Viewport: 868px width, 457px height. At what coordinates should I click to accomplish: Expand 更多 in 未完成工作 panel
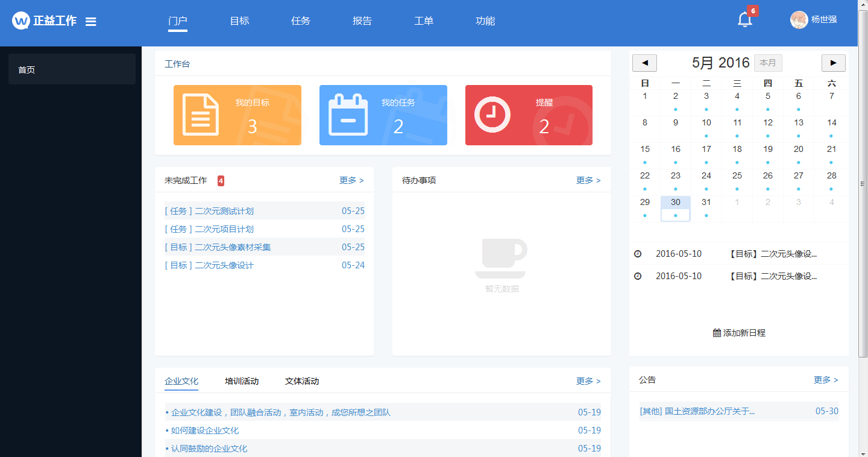pos(351,180)
